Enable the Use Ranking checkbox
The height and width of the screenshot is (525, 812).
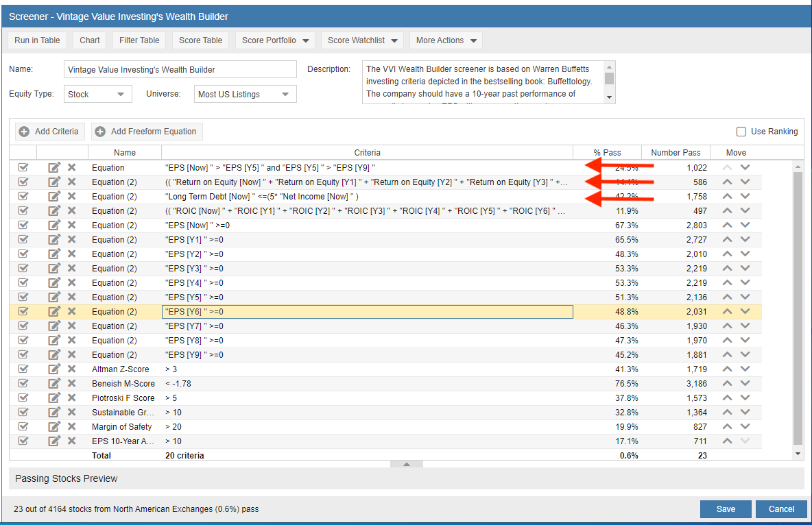click(741, 132)
